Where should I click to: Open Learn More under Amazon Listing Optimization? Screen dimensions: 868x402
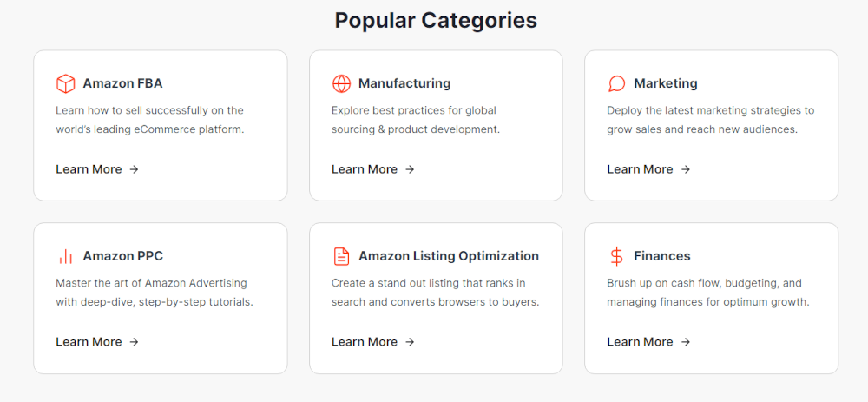(372, 342)
